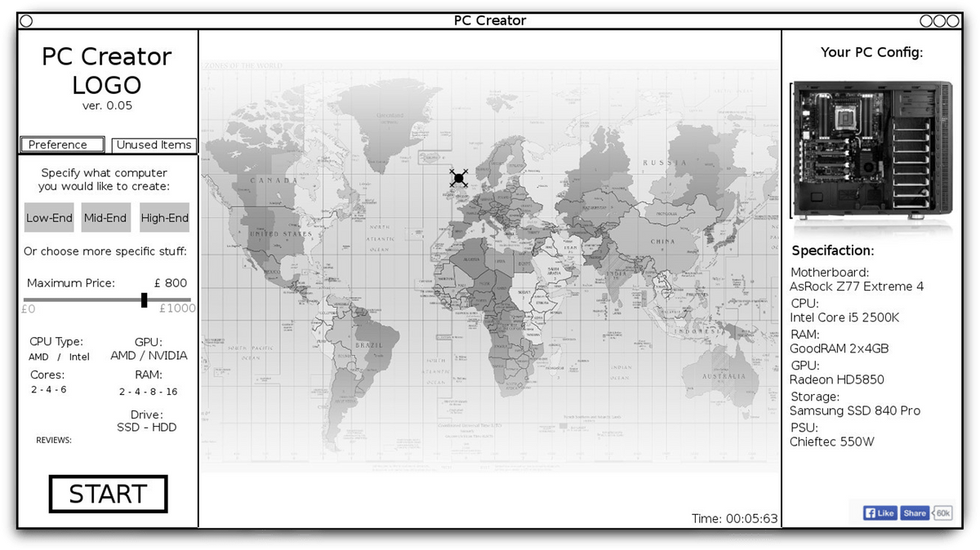The width and height of the screenshot is (980, 550).
Task: Click "AsRock Z77 Extreme 4" motherboard entry
Action: coord(857,286)
